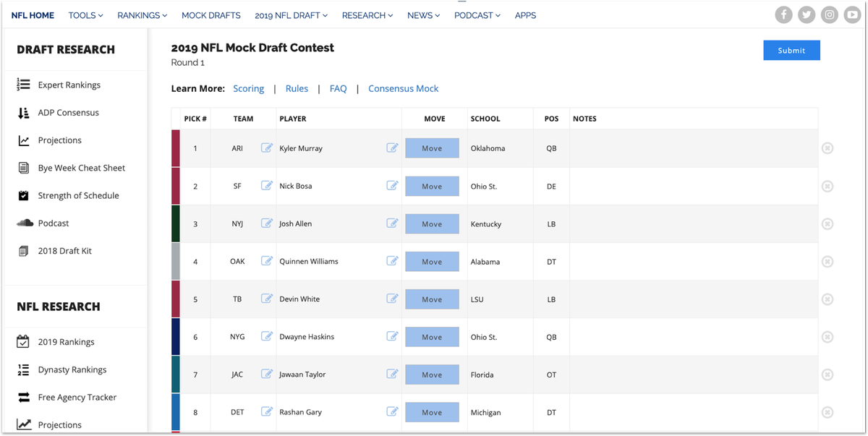This screenshot has width=868, height=436.
Task: Remove Nick Bosa using the circled X icon
Action: pyautogui.click(x=827, y=186)
